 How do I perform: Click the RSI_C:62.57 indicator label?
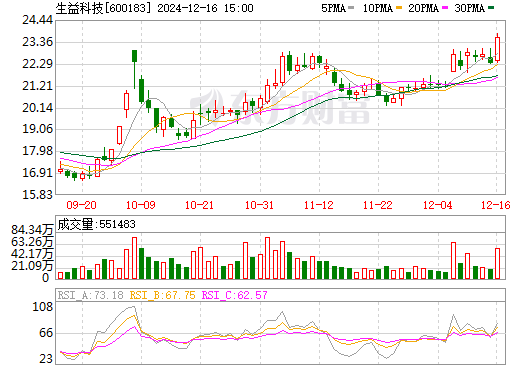235,295
